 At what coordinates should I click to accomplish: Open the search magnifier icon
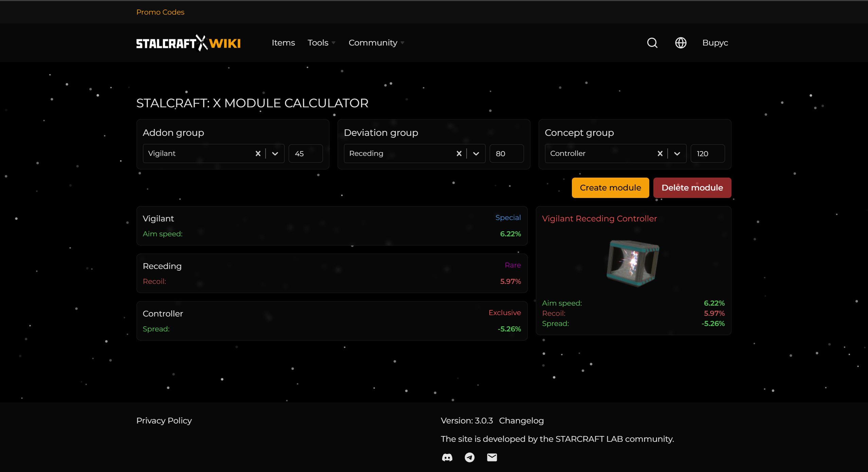pos(652,43)
